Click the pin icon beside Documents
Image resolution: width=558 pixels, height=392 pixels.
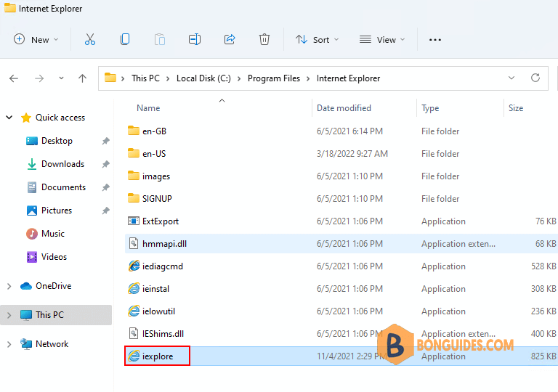pos(105,187)
